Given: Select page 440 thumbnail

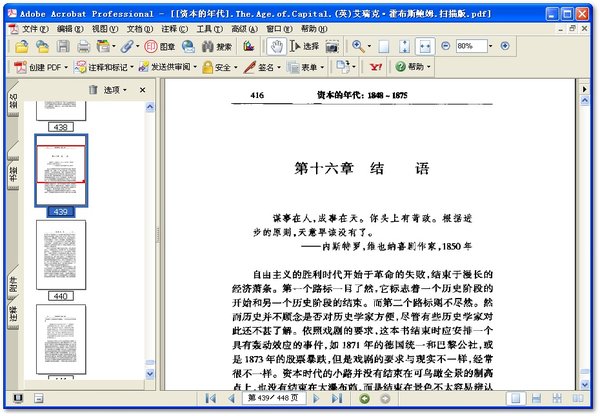Looking at the screenshot, I should (x=61, y=255).
